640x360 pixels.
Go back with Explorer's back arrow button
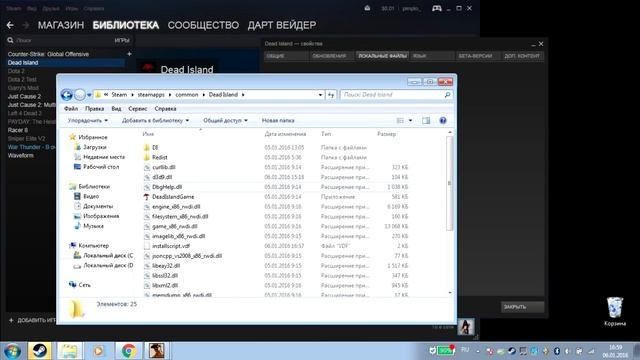pos(67,95)
